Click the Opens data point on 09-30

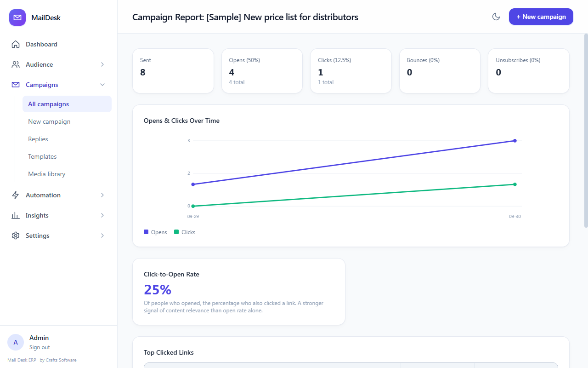(515, 141)
